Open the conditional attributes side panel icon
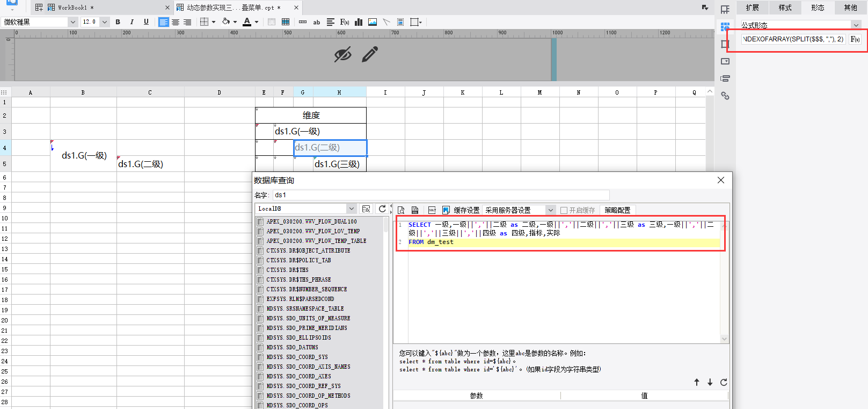 725,78
